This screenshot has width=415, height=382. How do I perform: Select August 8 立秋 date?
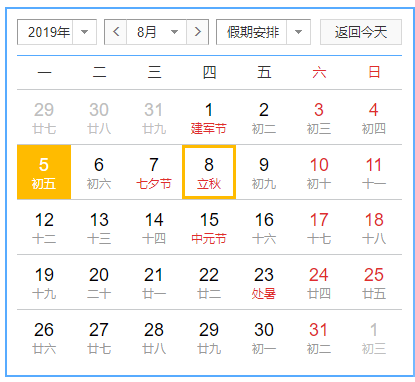[209, 172]
